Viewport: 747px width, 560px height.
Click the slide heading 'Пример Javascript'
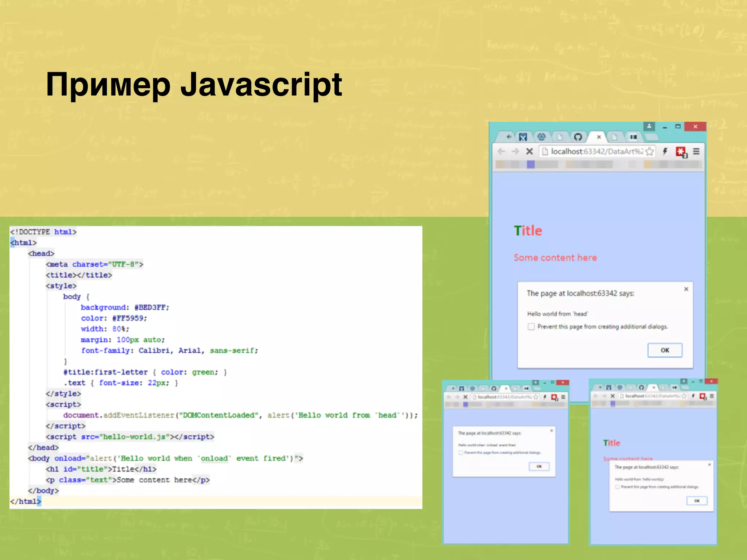tap(194, 85)
